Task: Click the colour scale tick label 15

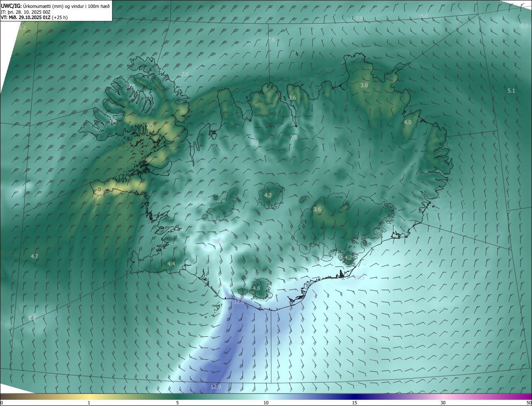Action: click(x=355, y=403)
